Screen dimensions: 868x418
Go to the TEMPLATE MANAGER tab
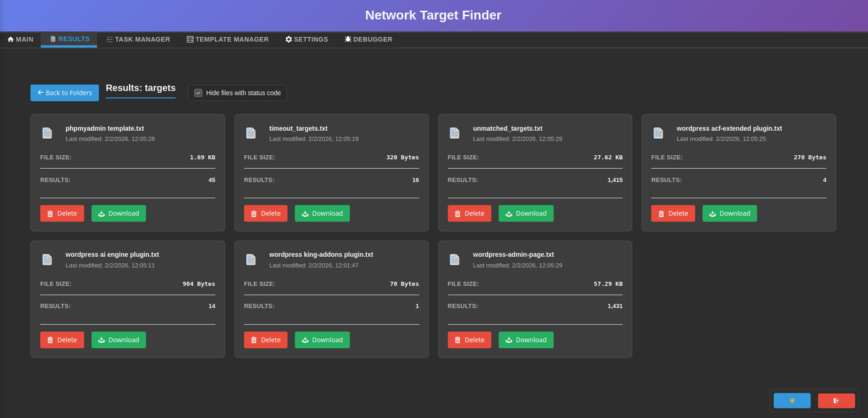pos(228,39)
